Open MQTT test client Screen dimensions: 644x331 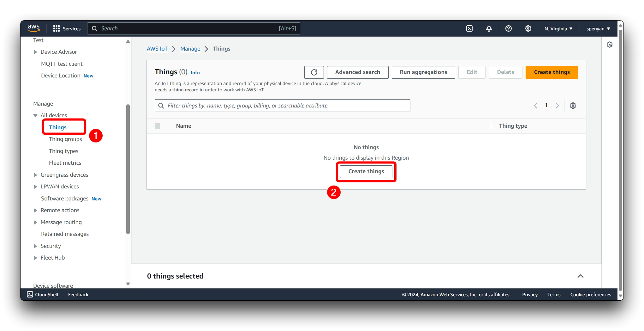(62, 64)
